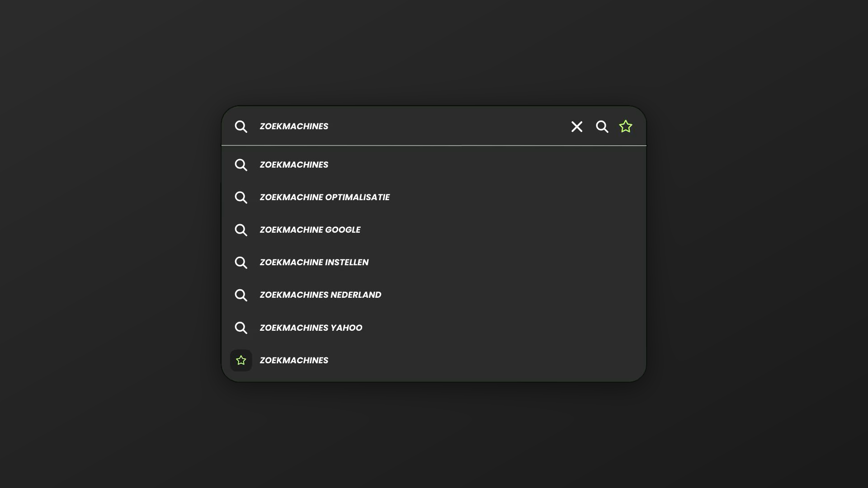Click the magnifier beside ZOEKMACHINES YAHOO
Screen dimensions: 868x488
(x=241, y=328)
